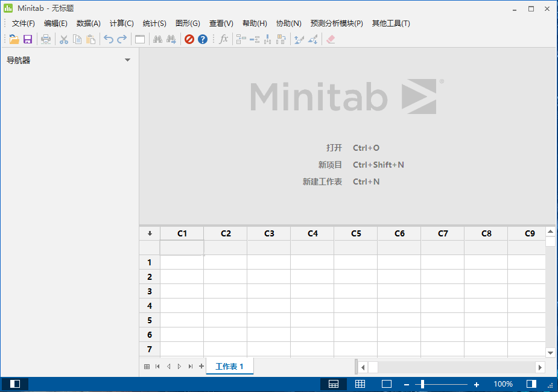The image size is (558, 392).
Task: Cut selection with the scissors icon
Action: 63,39
